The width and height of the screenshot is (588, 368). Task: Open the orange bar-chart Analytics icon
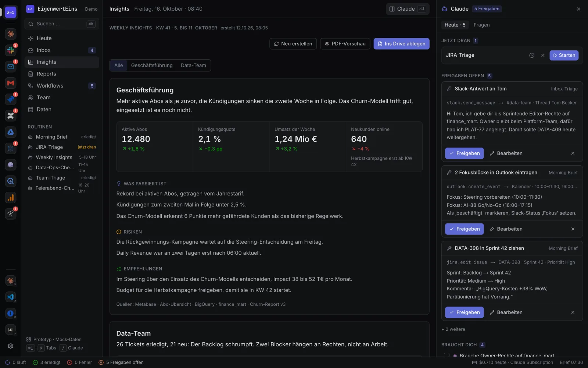click(10, 198)
